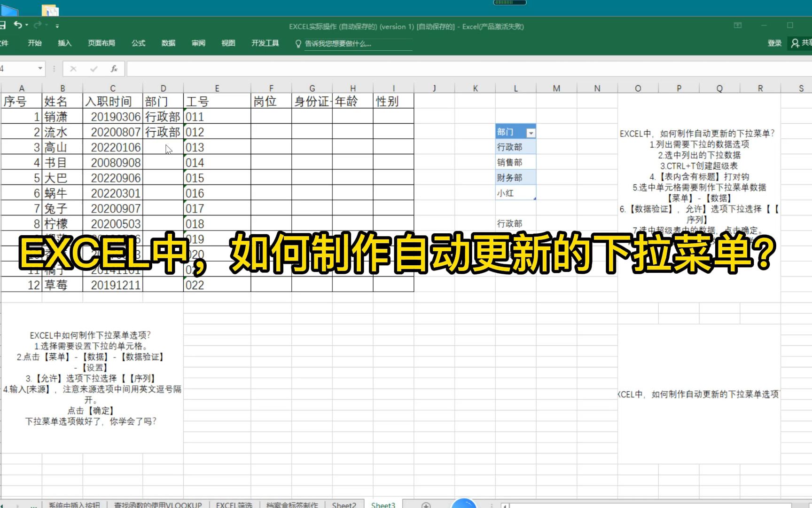Select the 年龄 header cell

[353, 101]
